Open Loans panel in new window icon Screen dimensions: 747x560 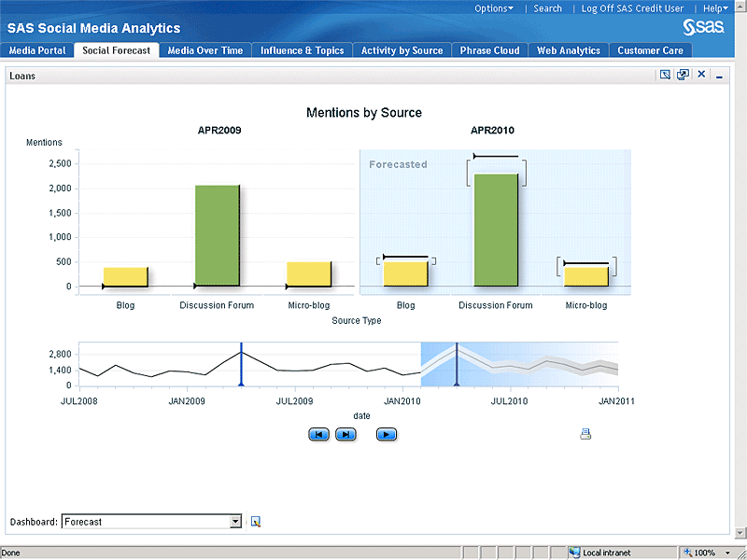tap(683, 75)
